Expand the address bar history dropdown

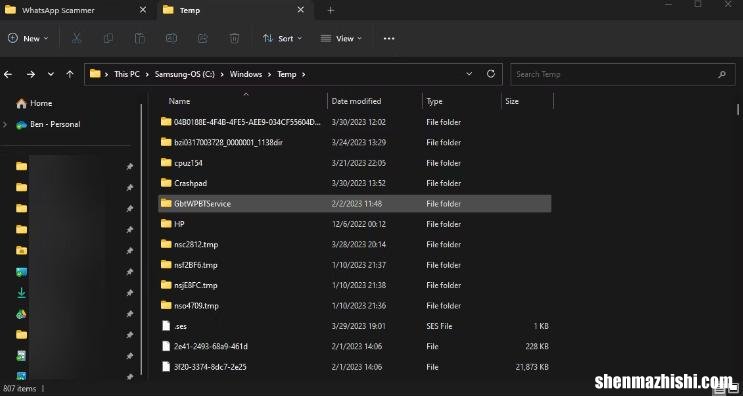[469, 74]
